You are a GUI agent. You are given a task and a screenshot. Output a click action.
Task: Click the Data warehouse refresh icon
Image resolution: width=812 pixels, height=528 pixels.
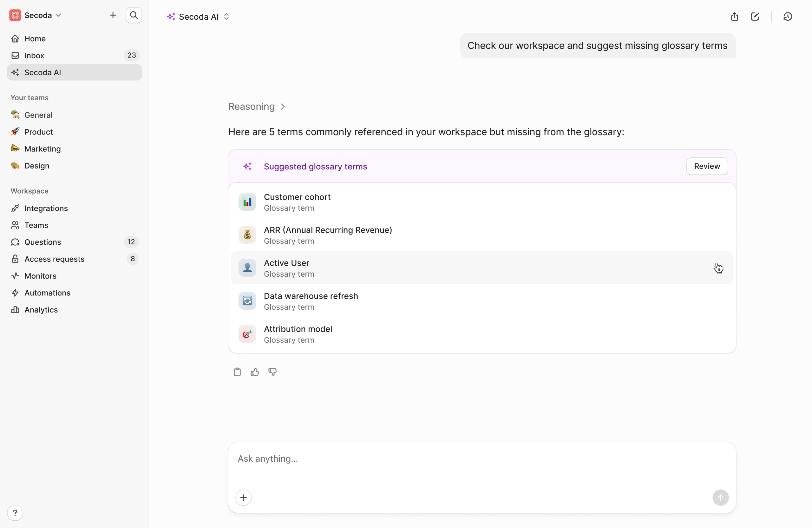pyautogui.click(x=247, y=301)
